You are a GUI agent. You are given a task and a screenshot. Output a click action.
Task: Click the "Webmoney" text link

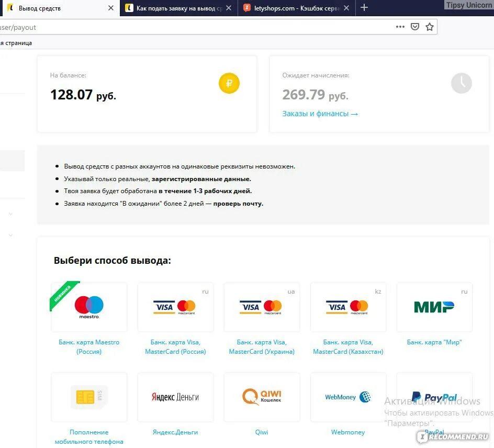click(348, 432)
